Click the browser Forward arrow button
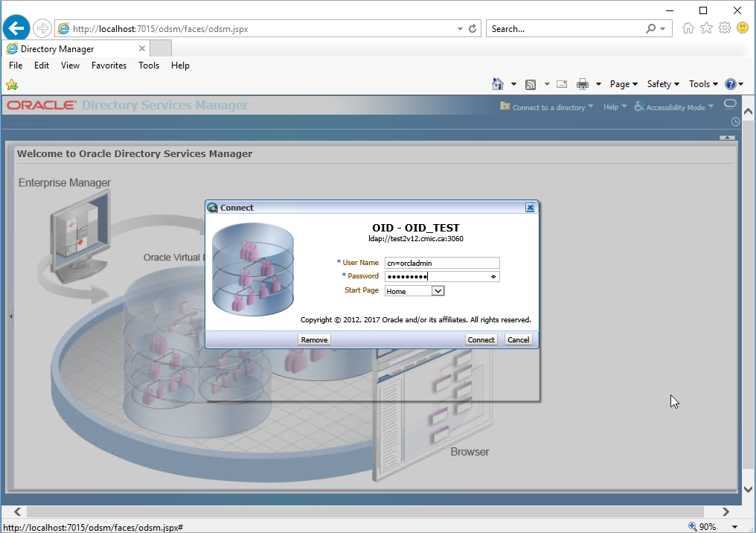The image size is (756, 533). (x=42, y=28)
